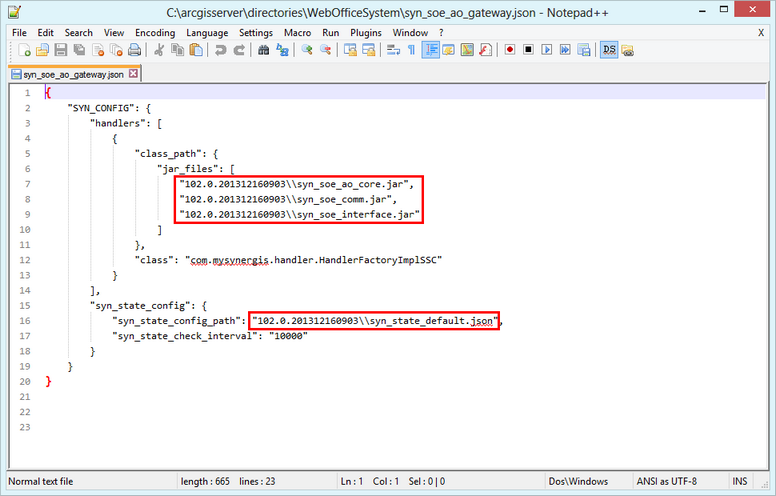The width and height of the screenshot is (776, 496).
Task: Click the Close document toolbar icon
Action: click(98, 50)
